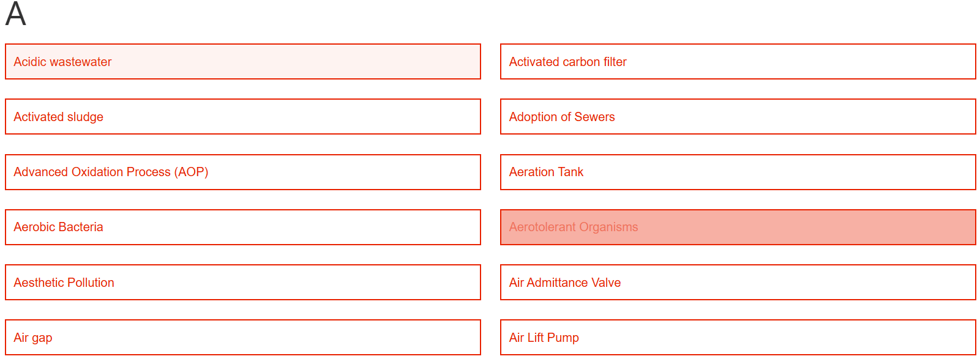This screenshot has height=359, width=980.
Task: Click the Activated carbon filter box
Action: tap(738, 62)
